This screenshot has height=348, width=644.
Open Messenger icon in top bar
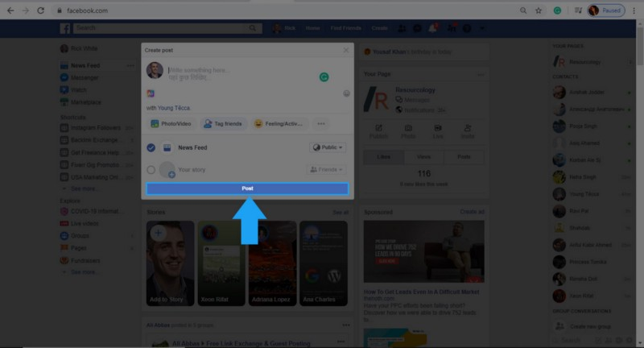(417, 28)
